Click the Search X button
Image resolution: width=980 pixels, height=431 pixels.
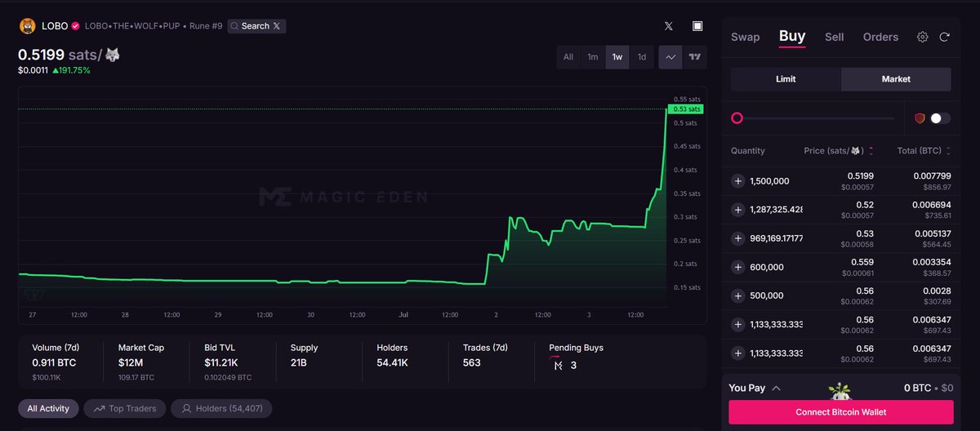[x=256, y=26]
